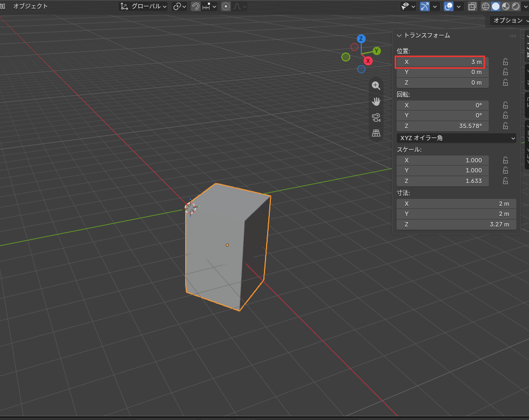
Task: Select solid viewport shading
Action: [x=496, y=6]
